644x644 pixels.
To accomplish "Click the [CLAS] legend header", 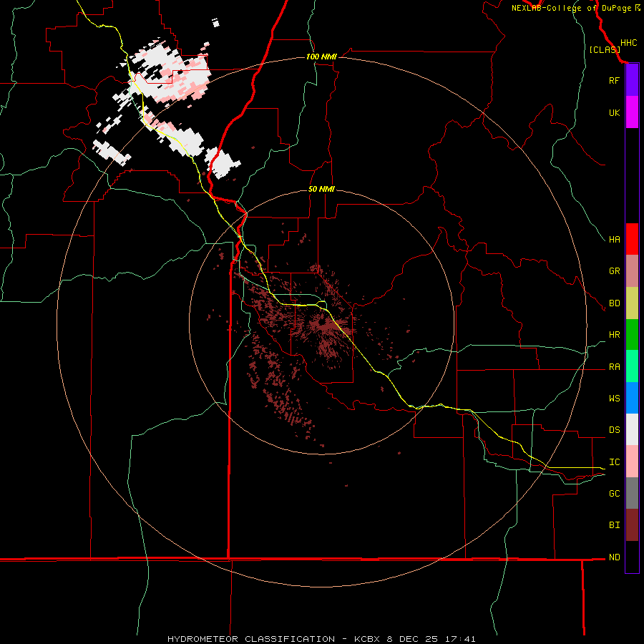I will (x=605, y=49).
